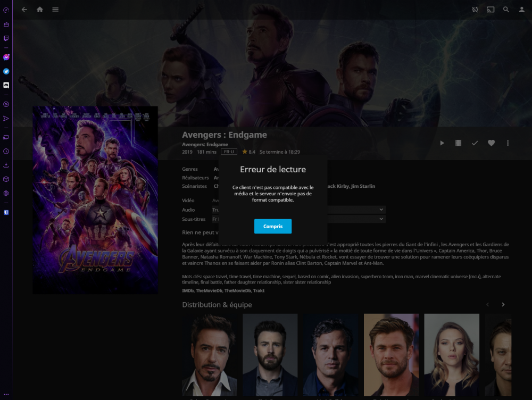Open My Flow paper-plane icon
The height and width of the screenshot is (400, 532).
pyautogui.click(x=6, y=119)
